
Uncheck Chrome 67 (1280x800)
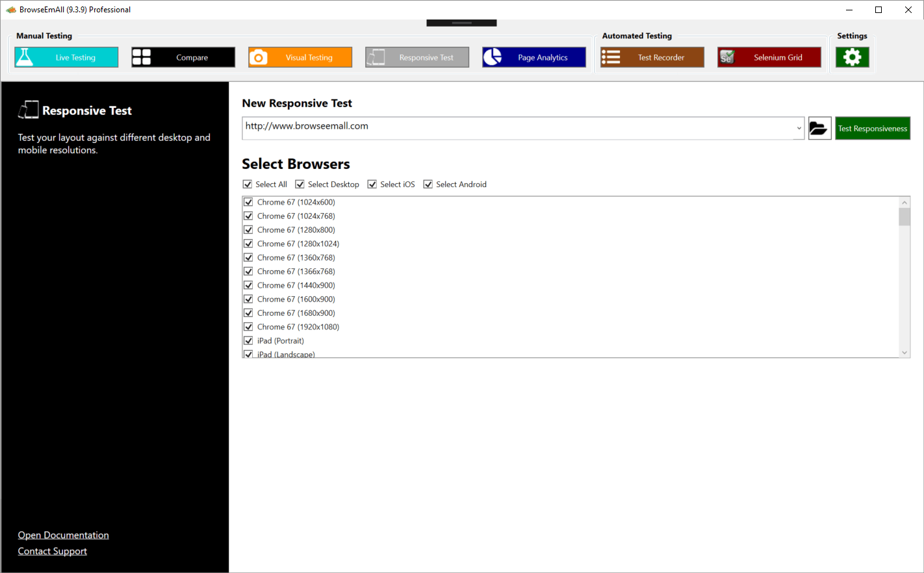click(248, 230)
